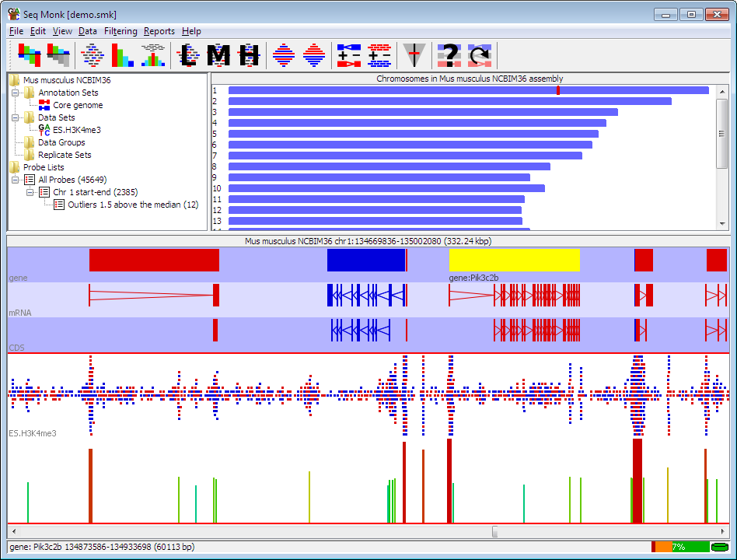737x560 pixels.
Task: Click the red-blue plus-minus strand icon
Action: pos(349,55)
